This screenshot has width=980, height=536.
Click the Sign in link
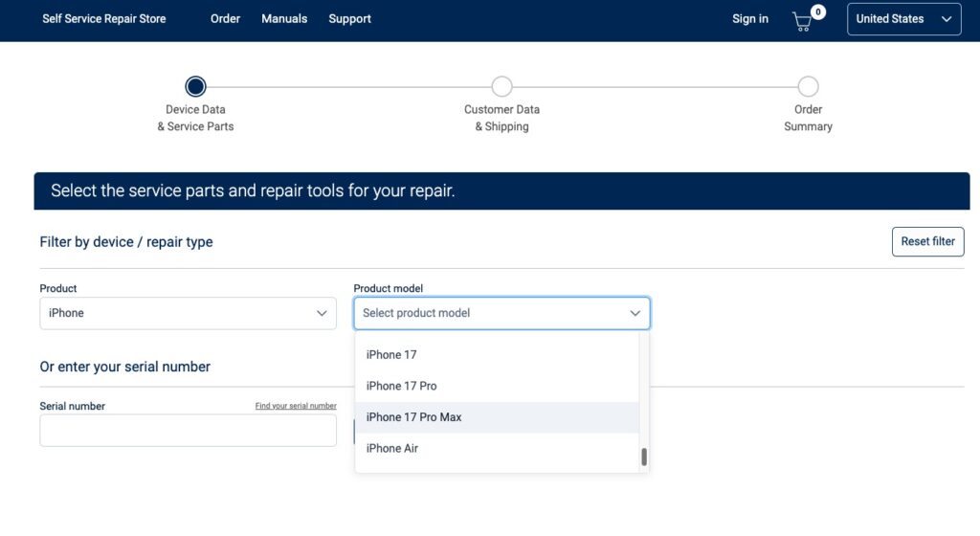749,19
